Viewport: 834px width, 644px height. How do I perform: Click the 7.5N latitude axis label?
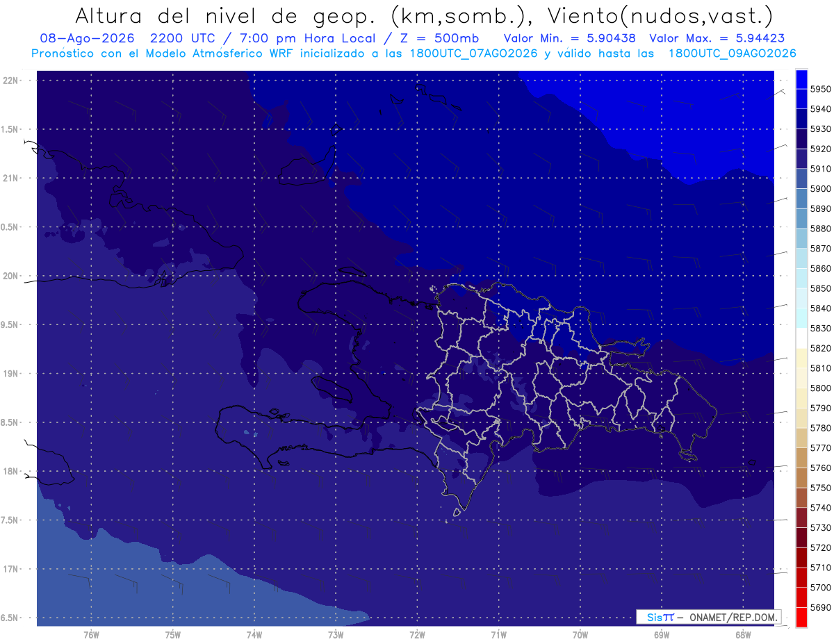tap(10, 521)
